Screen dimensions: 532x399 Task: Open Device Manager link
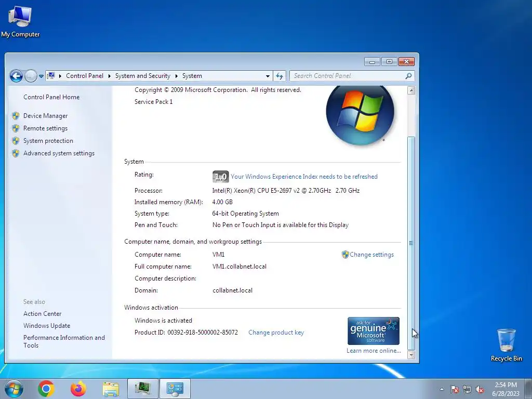tap(46, 116)
